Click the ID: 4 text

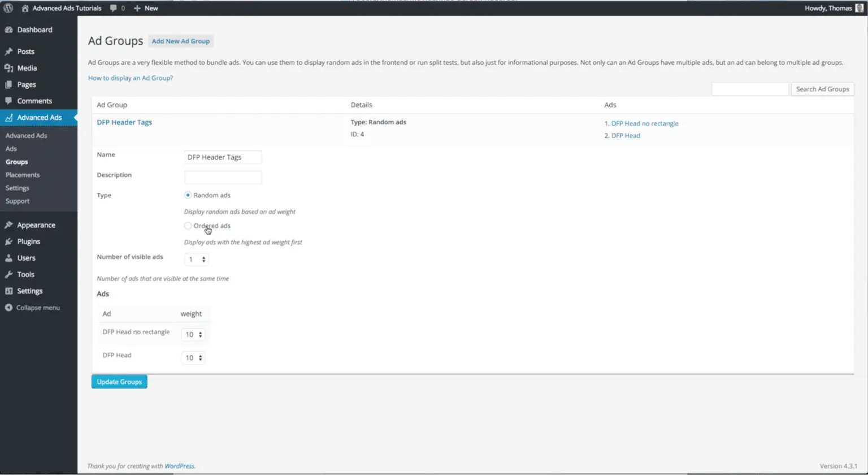[x=357, y=135]
